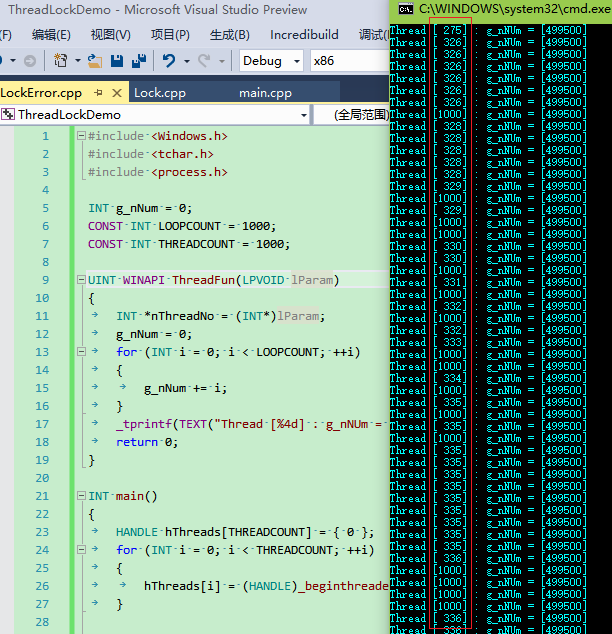Viewport: 612px width, 634px height.
Task: Click the cmd.exe window title icon
Action: click(x=405, y=9)
